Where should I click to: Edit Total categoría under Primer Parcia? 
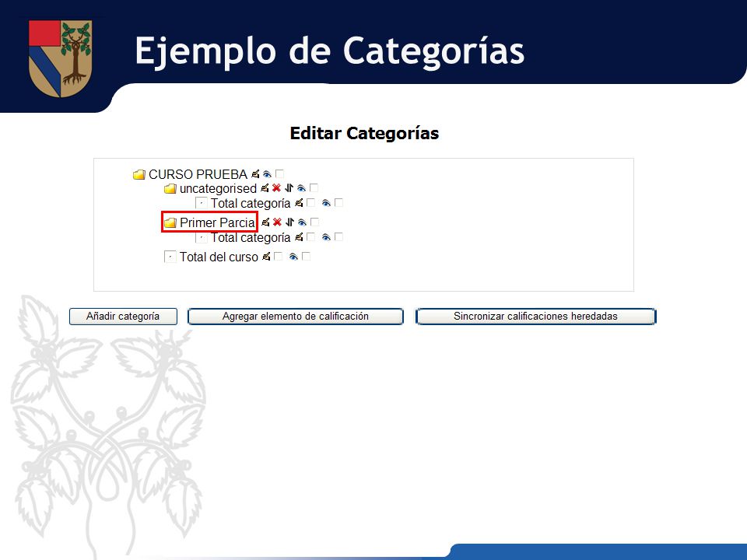(x=299, y=236)
